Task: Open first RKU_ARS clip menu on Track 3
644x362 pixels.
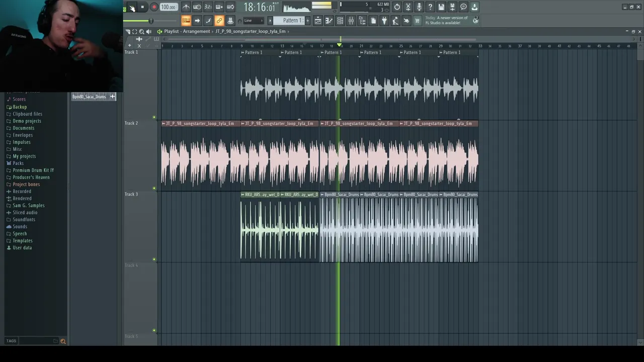Action: 243,195
